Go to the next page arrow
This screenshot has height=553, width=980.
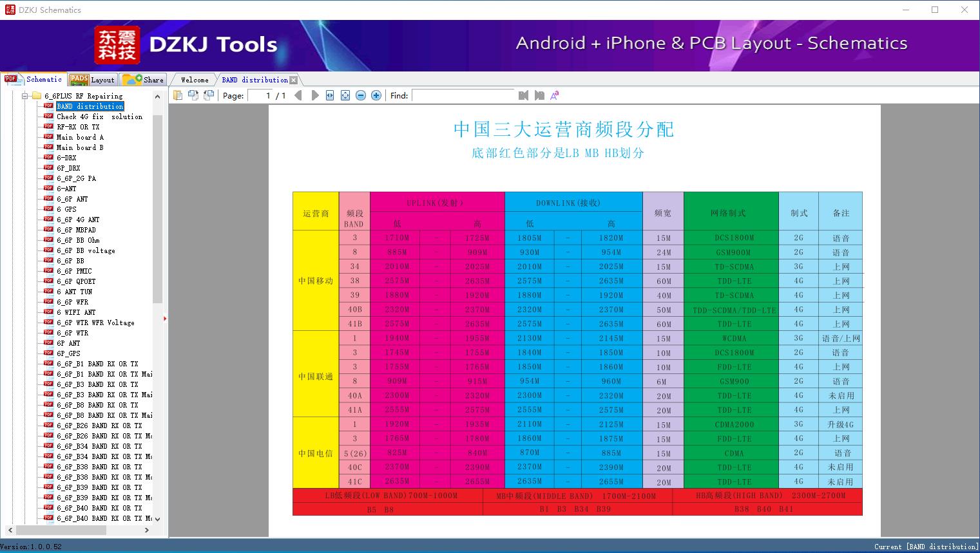coord(315,95)
